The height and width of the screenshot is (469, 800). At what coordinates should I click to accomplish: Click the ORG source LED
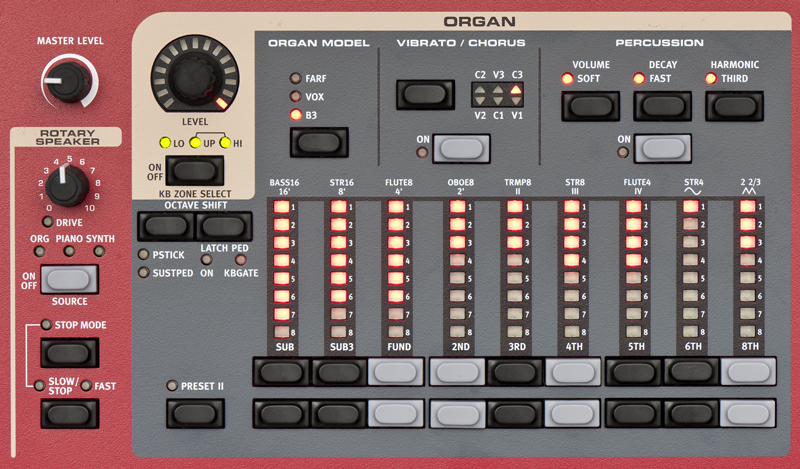pos(39,251)
